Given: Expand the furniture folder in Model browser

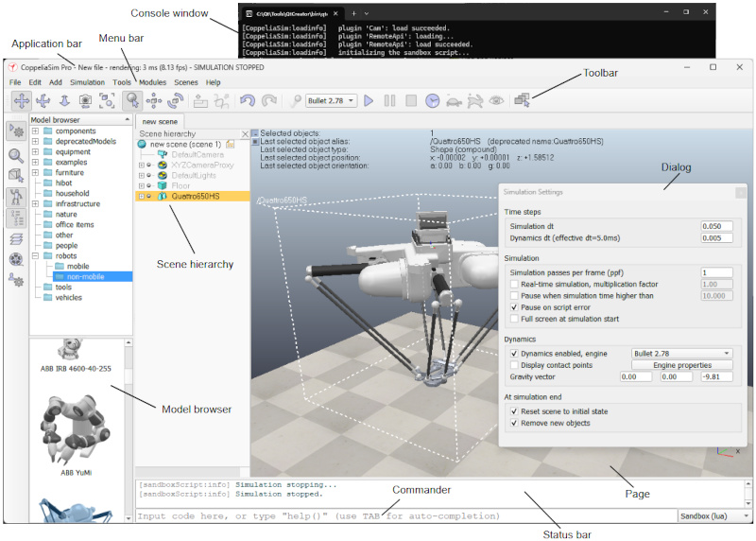Looking at the screenshot, I should (35, 172).
